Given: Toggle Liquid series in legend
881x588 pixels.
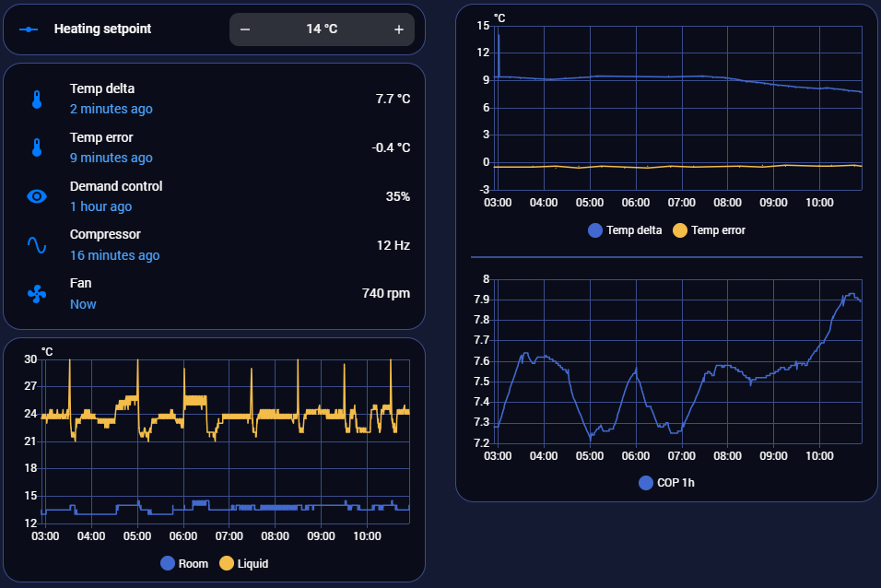Looking at the screenshot, I should point(244,563).
